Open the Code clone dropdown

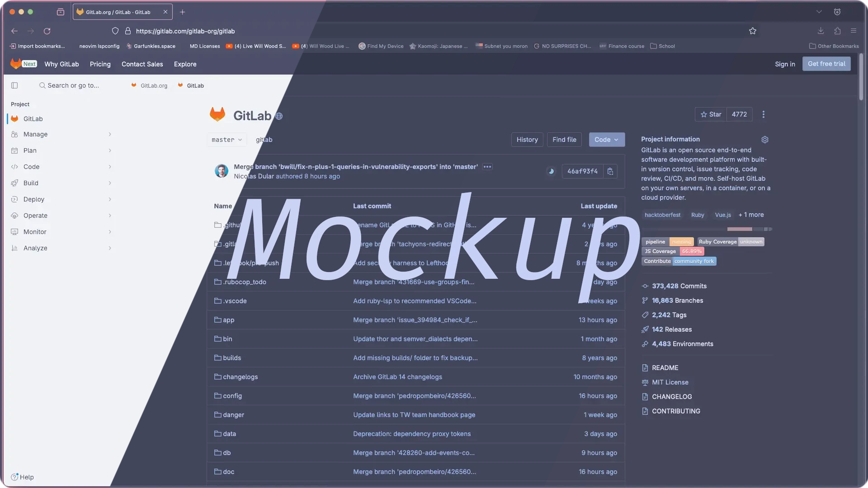607,140
